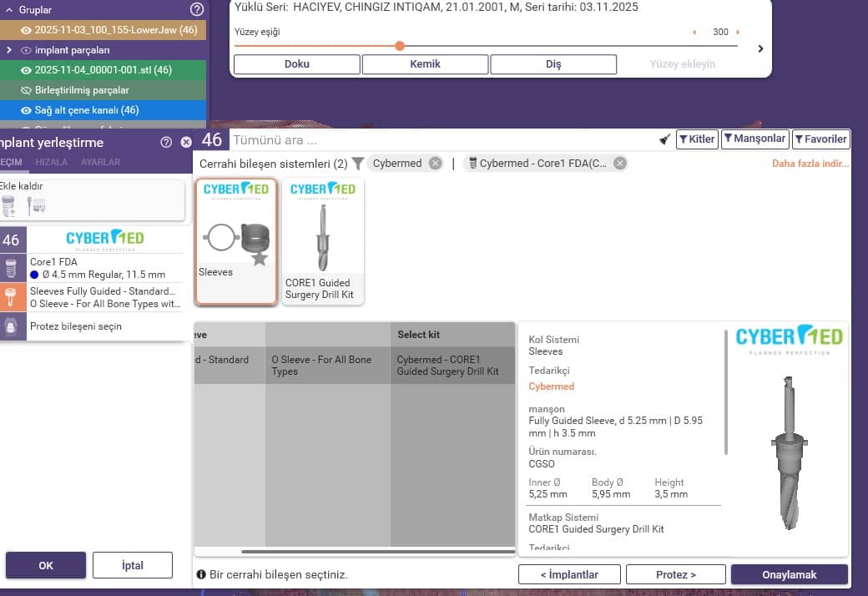Click the Onaylamak button
Image resolution: width=868 pixels, height=596 pixels.
pyautogui.click(x=789, y=574)
